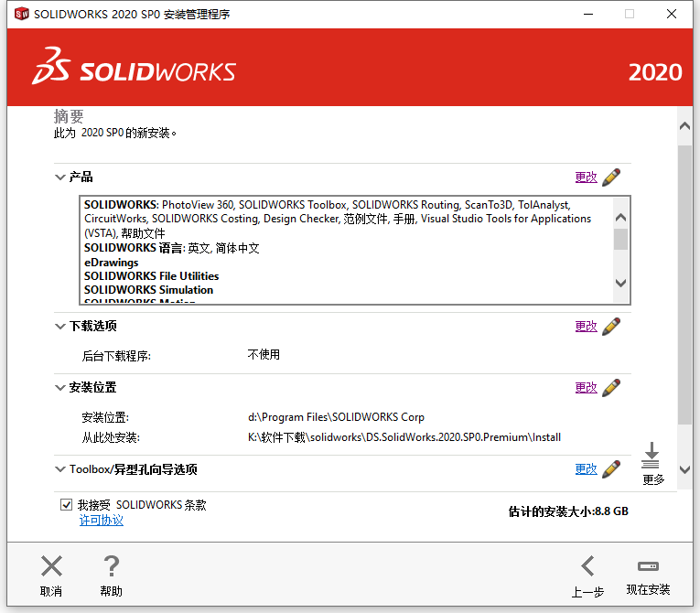Click the 取消 X icon
700x613 pixels.
(51, 566)
